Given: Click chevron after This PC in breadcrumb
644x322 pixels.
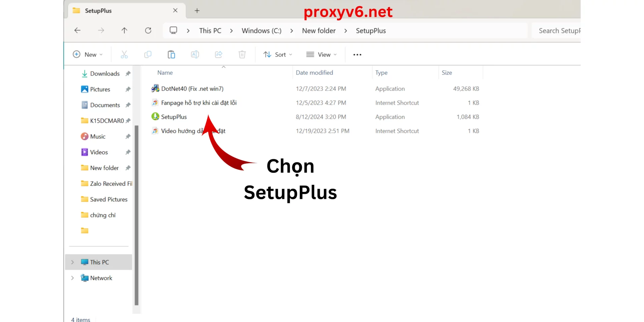Looking at the screenshot, I should pos(231,31).
